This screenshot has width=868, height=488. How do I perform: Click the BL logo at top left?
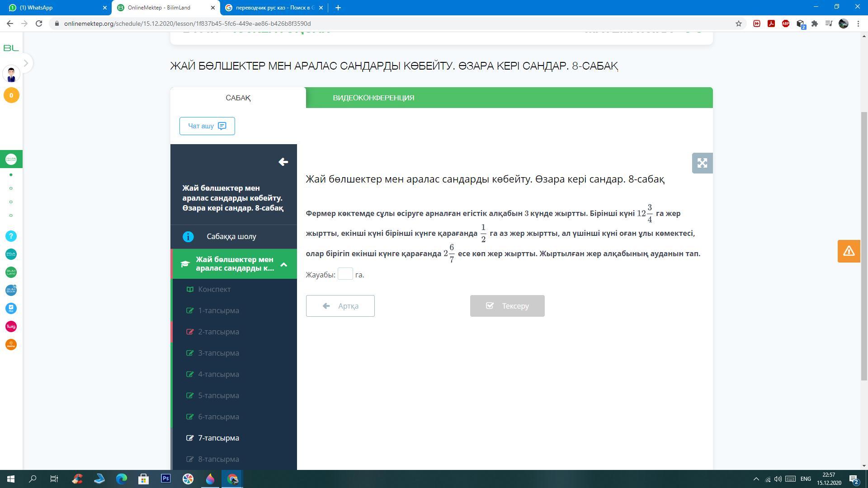point(11,48)
